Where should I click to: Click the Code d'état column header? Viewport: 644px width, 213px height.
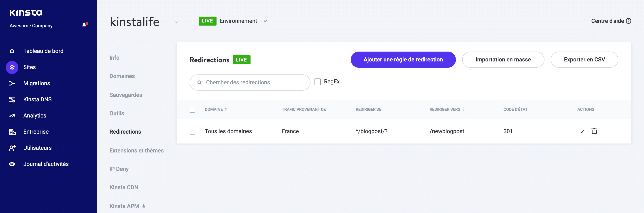pyautogui.click(x=515, y=109)
